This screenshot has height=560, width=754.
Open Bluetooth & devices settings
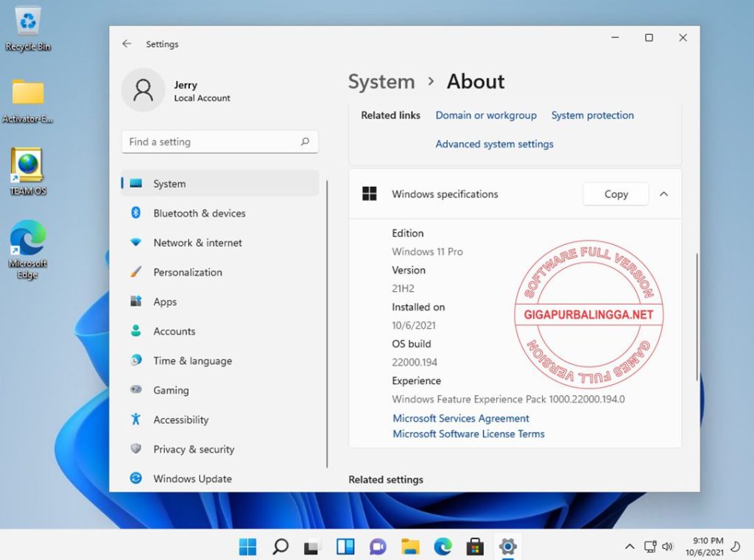(x=219, y=213)
